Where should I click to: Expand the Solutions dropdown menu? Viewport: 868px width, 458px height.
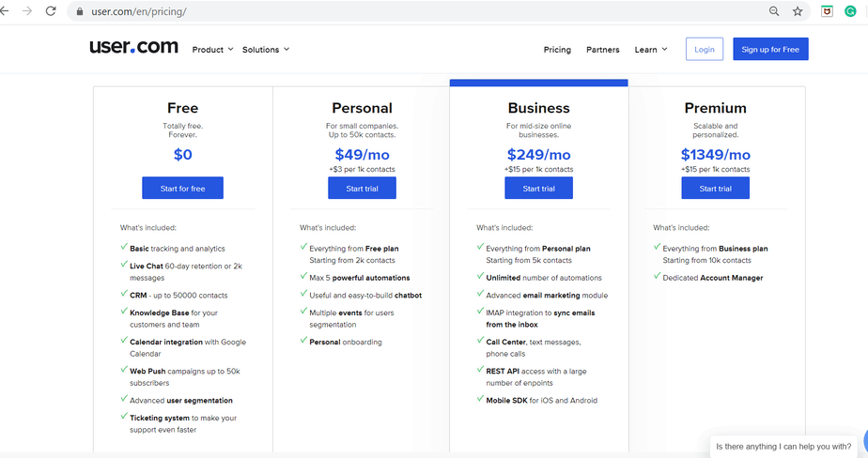266,50
